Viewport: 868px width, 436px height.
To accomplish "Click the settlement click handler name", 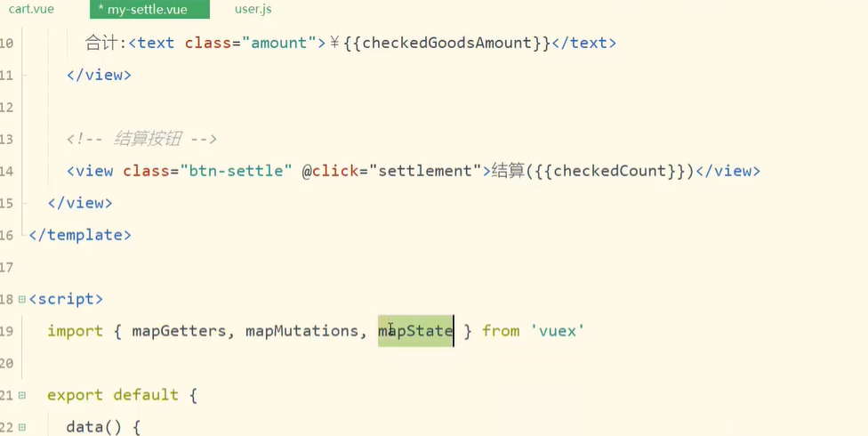I will click(425, 171).
